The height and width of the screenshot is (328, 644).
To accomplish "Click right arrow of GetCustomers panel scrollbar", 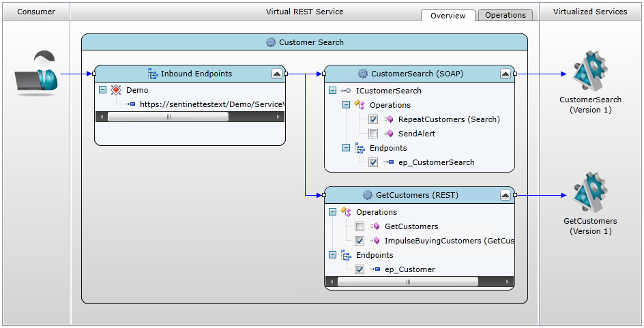I will (507, 282).
